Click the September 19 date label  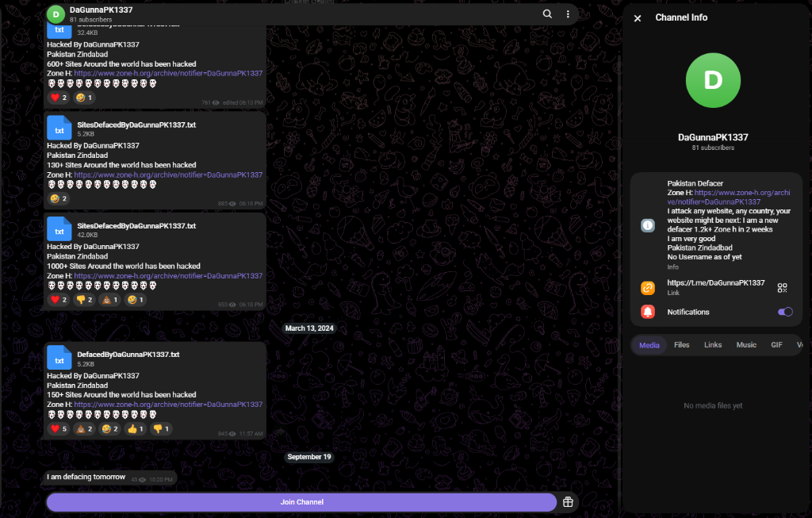(x=309, y=457)
